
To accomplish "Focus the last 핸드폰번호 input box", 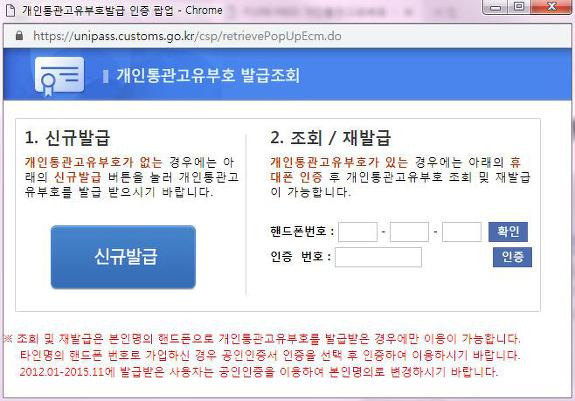I will [462, 232].
